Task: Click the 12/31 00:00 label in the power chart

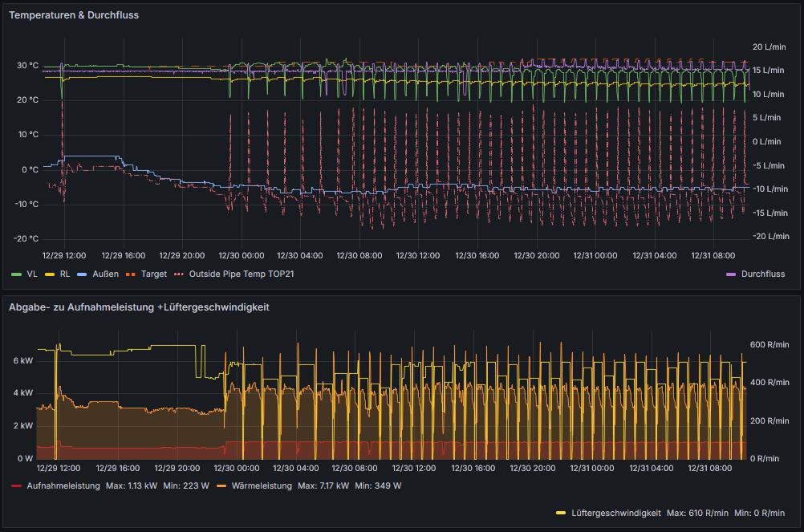Action: [591, 469]
